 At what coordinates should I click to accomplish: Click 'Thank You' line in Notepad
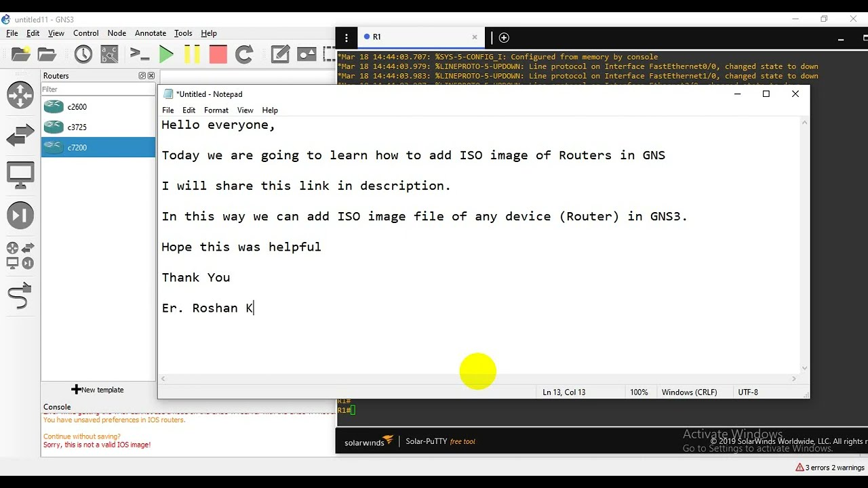(196, 277)
